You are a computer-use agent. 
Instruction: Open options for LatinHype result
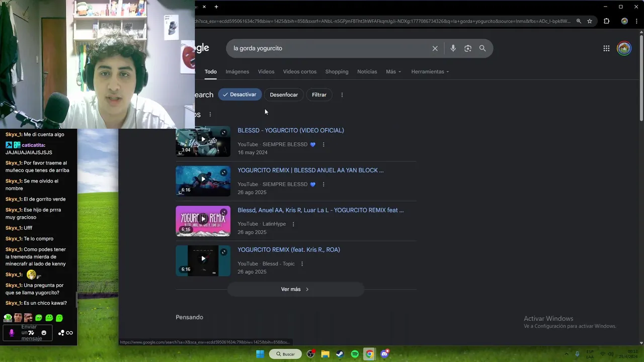[293, 224]
